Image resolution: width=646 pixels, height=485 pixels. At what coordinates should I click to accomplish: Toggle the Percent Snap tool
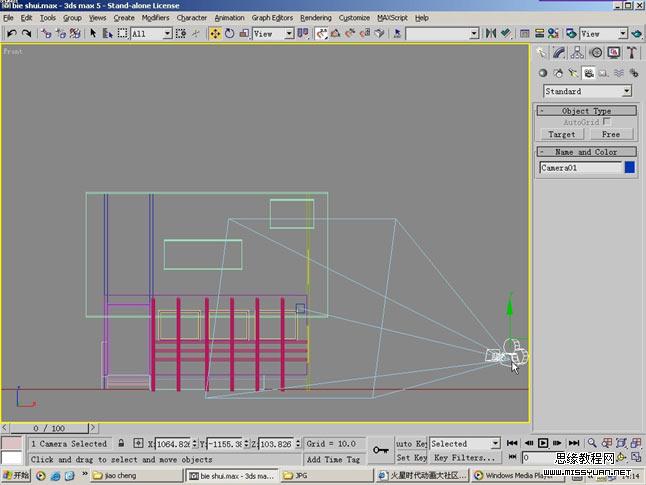(x=350, y=33)
